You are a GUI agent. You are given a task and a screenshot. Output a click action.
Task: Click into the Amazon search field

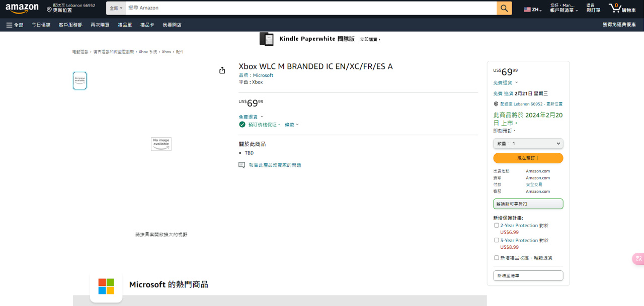pyautogui.click(x=311, y=8)
